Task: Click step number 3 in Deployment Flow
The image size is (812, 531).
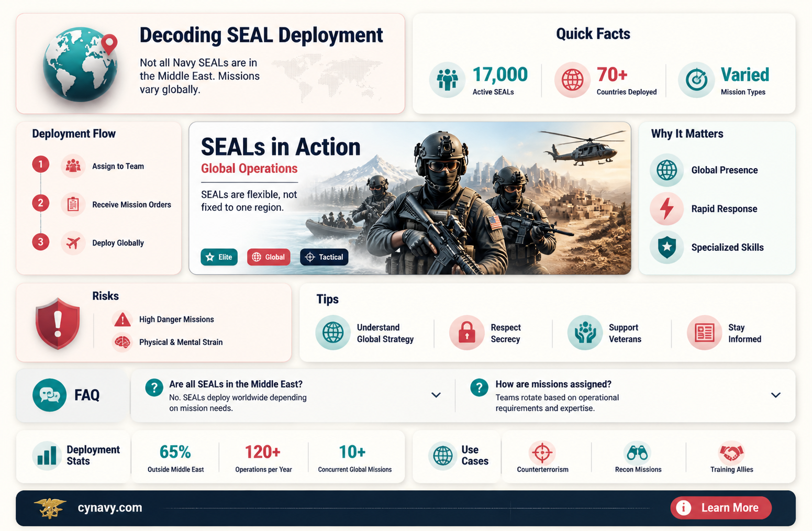Action: [x=41, y=242]
